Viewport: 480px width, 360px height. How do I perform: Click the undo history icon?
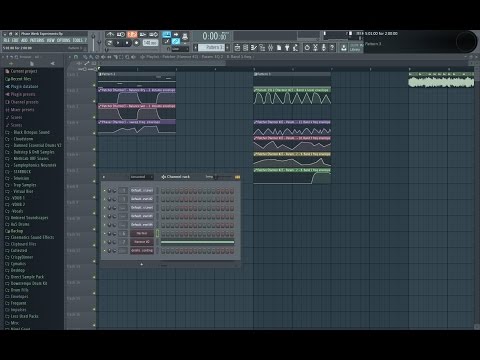point(307,48)
